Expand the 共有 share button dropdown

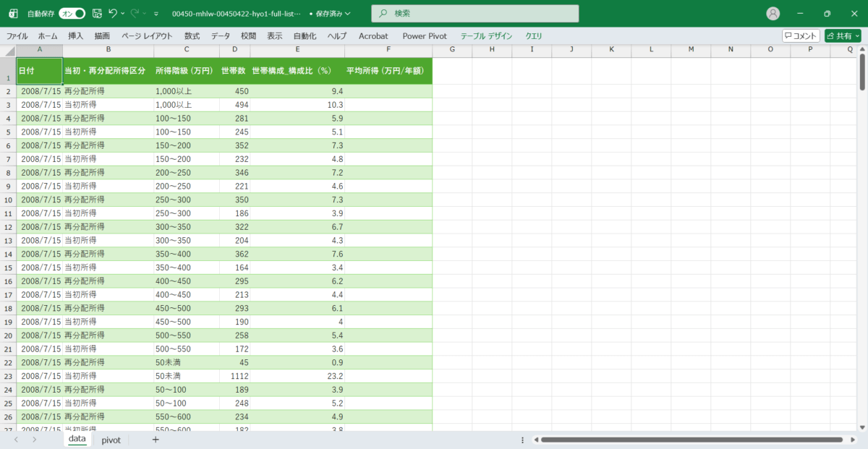856,35
